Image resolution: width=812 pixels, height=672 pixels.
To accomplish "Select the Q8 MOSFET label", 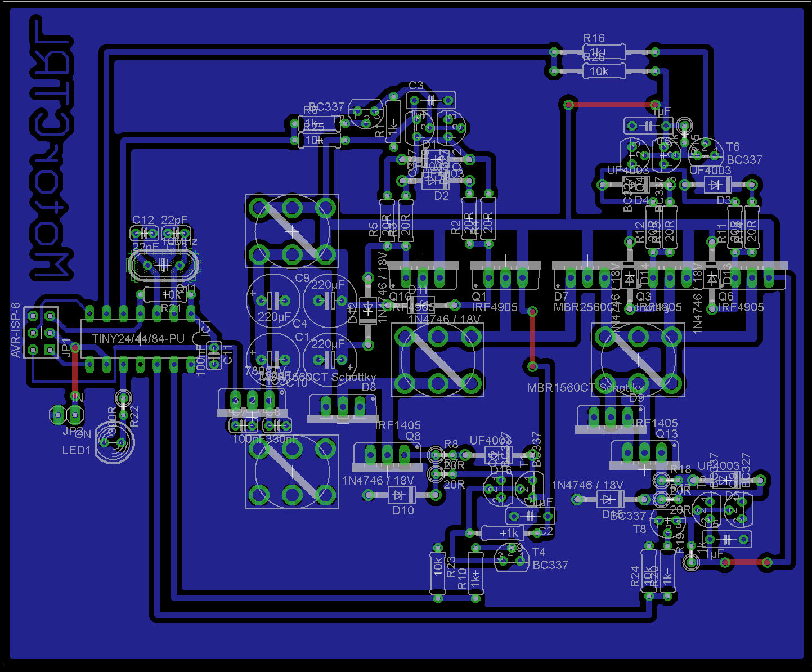I will click(412, 436).
